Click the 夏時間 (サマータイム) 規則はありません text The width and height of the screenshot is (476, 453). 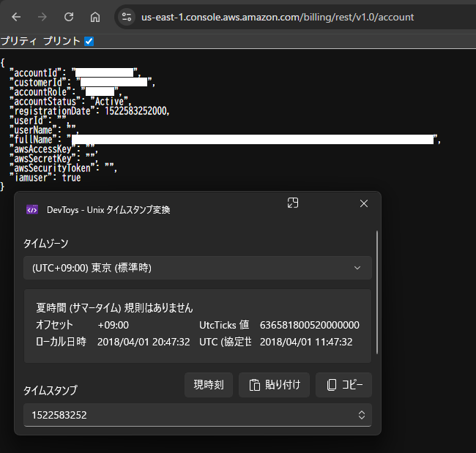click(x=114, y=308)
